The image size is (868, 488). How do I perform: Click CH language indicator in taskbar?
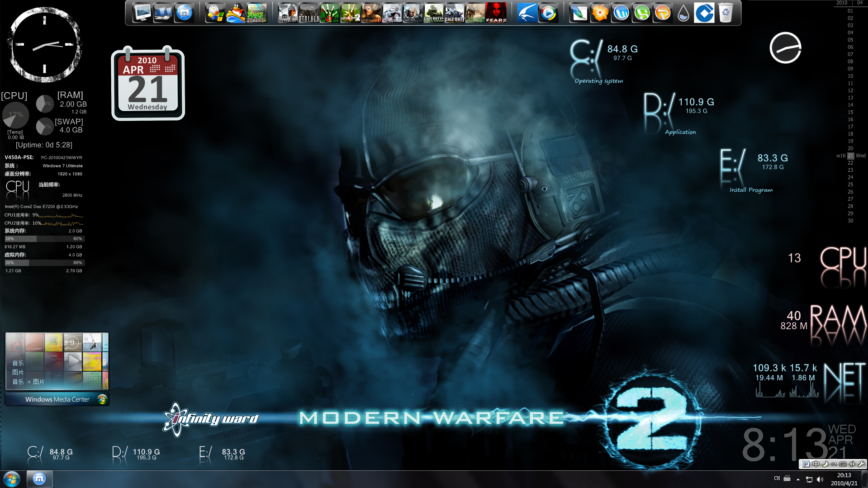click(x=777, y=479)
